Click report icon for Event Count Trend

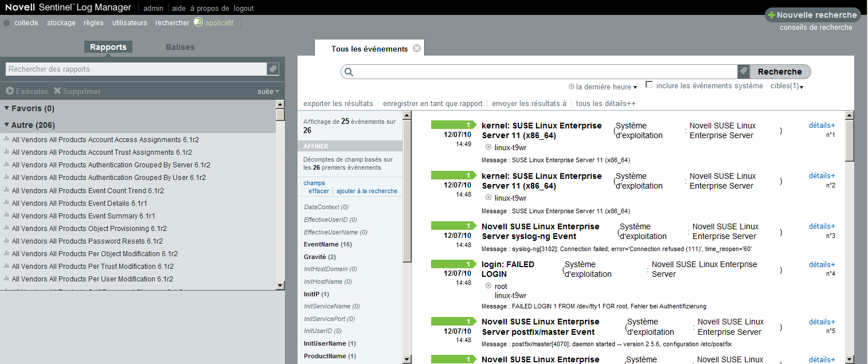pos(6,190)
